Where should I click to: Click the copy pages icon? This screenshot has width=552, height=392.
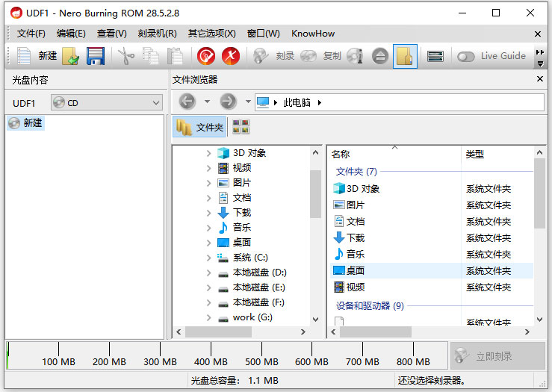point(151,56)
